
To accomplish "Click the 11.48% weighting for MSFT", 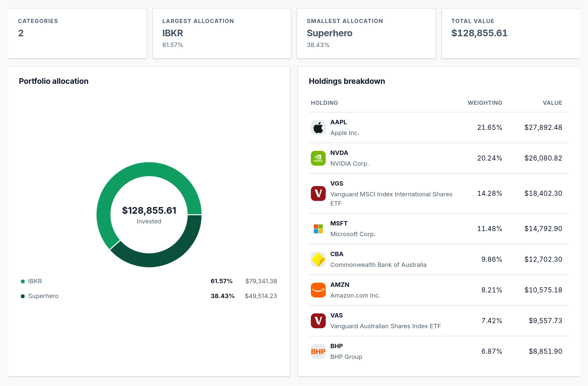I will click(x=490, y=229).
